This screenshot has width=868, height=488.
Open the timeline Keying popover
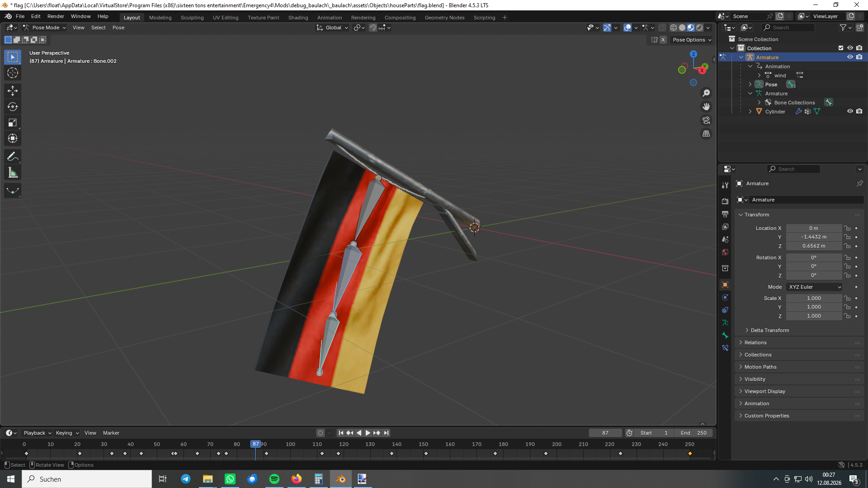point(67,433)
